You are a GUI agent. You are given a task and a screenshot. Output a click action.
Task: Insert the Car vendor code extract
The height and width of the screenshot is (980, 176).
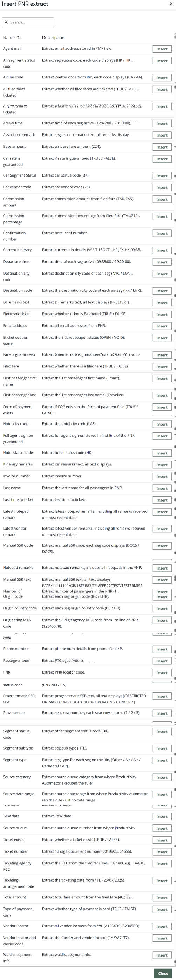coord(162,187)
